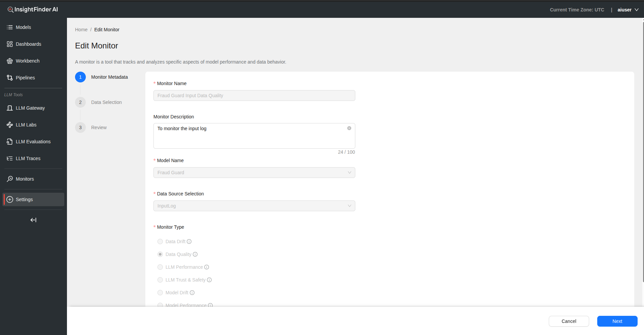Viewport: 644px width, 335px height.
Task: Expand the Data Source Selection dropdown
Action: (254, 206)
